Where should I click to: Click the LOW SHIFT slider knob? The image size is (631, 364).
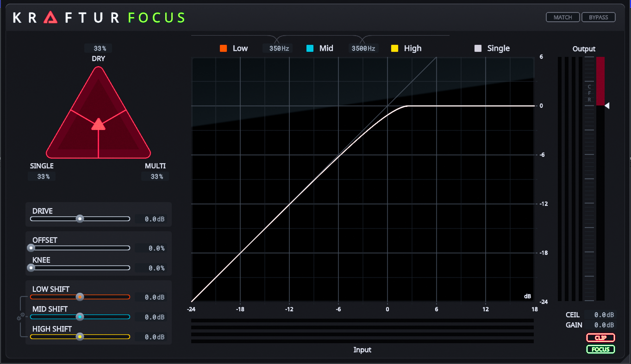tap(80, 297)
